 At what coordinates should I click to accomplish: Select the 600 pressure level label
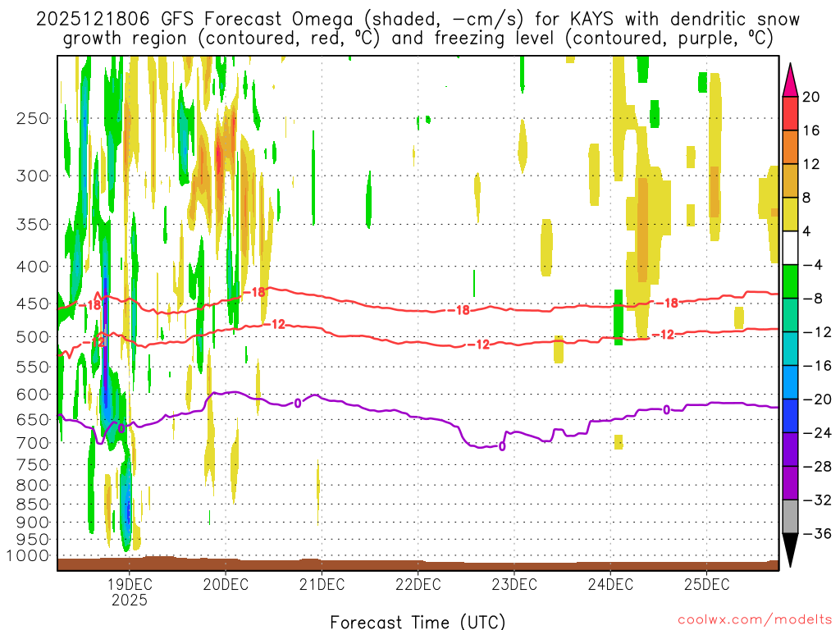[x=33, y=395]
